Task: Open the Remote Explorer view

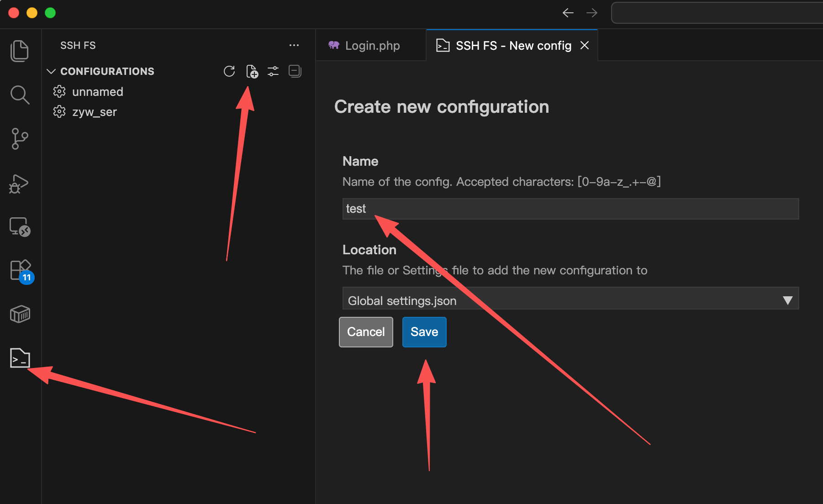Action: point(20,226)
